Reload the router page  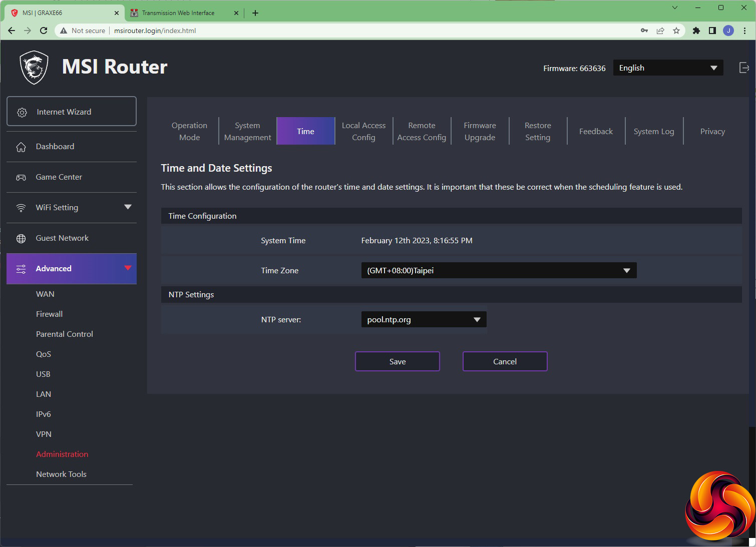[x=44, y=31]
